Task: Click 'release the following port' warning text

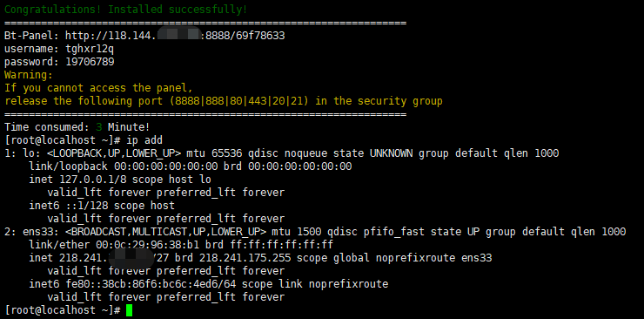Action: click(x=84, y=101)
